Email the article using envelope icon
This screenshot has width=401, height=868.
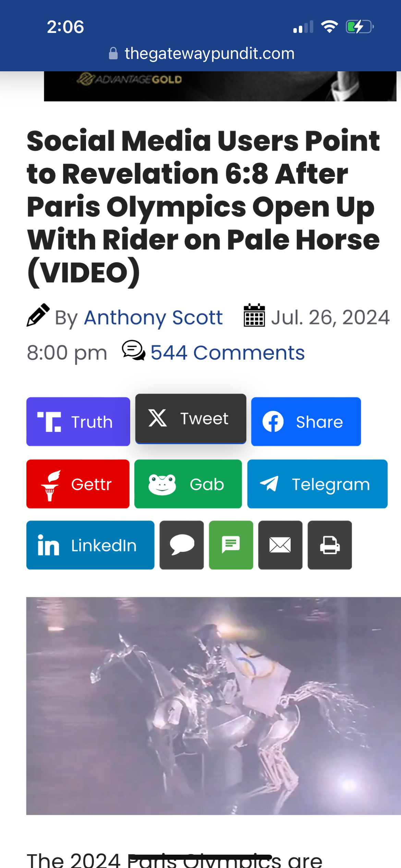pyautogui.click(x=280, y=545)
